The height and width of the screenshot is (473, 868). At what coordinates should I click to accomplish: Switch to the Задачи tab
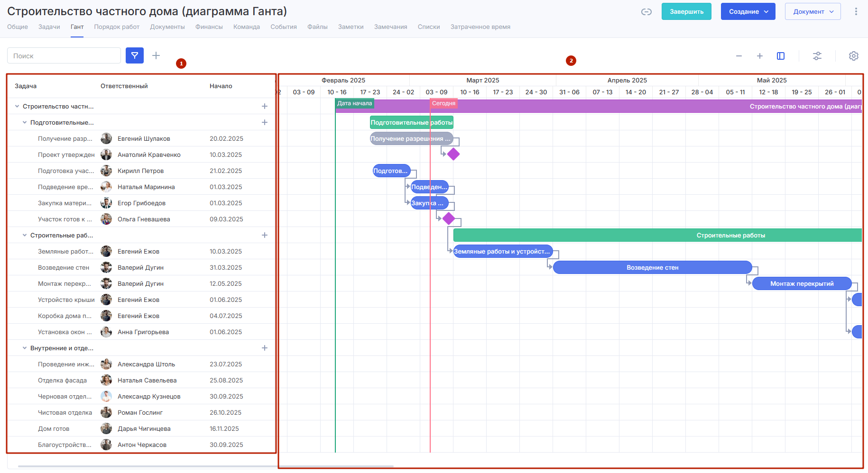click(49, 27)
